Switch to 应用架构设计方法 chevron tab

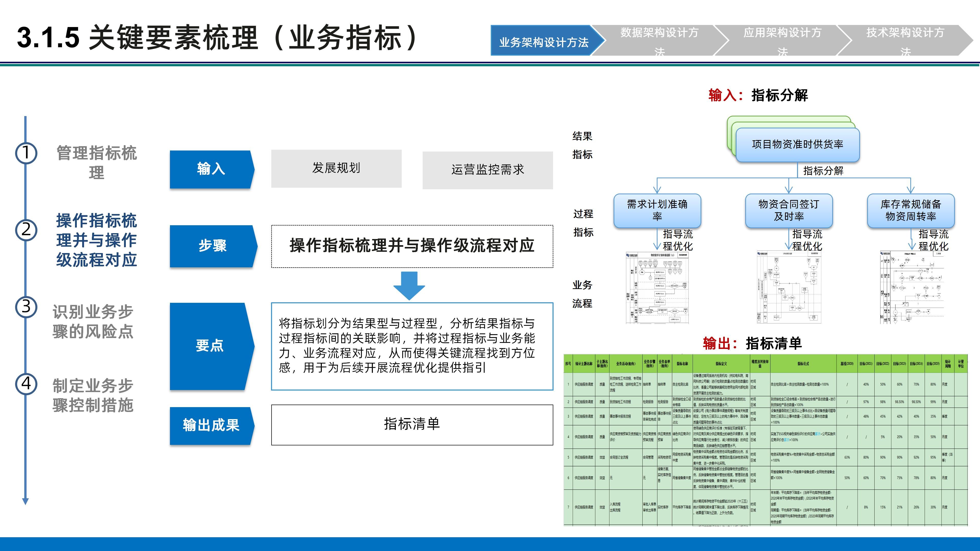point(782,41)
